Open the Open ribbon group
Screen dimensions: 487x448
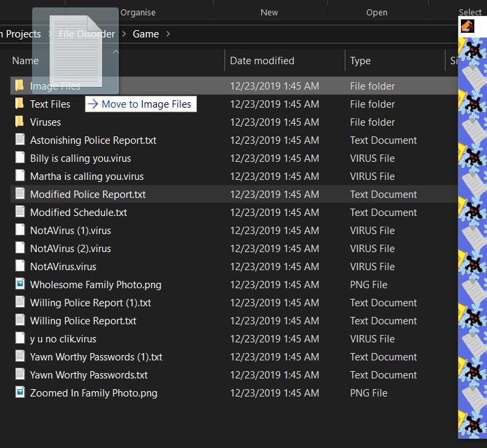(377, 13)
